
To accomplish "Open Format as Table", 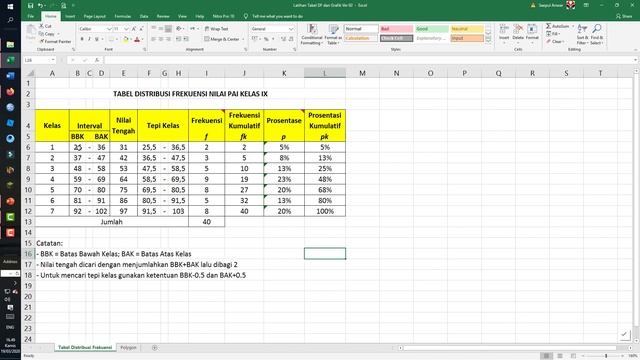I will pyautogui.click(x=333, y=34).
